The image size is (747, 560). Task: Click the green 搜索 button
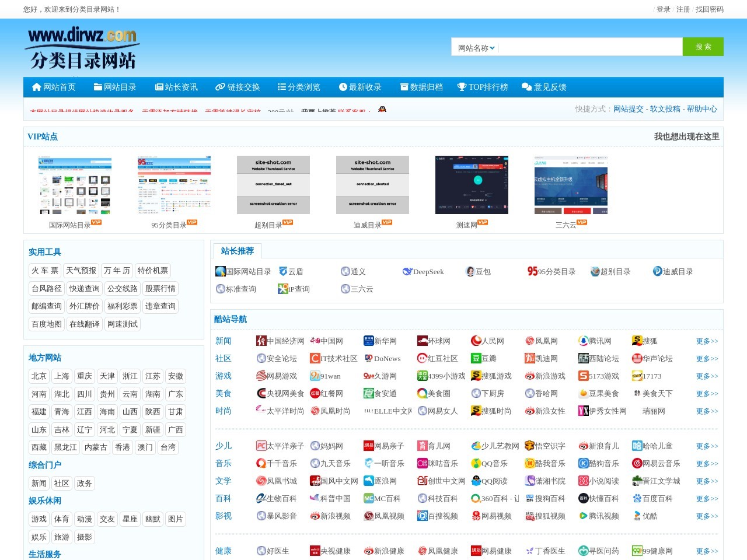(703, 47)
